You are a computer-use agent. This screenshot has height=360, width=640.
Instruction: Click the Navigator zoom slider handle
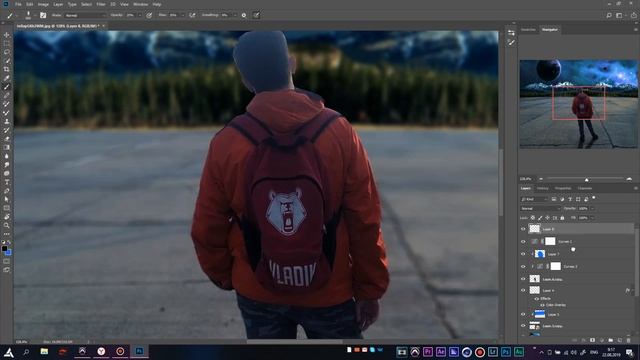click(x=587, y=180)
